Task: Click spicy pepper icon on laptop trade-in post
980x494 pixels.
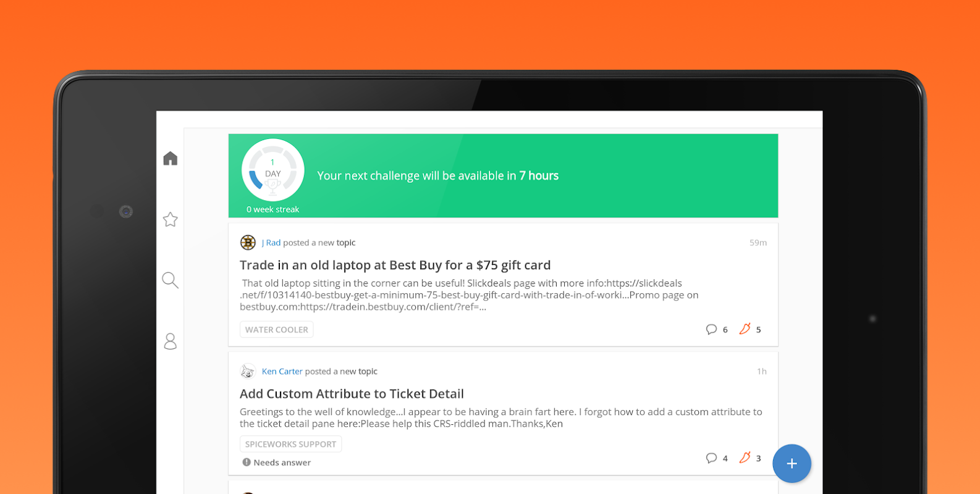Action: click(745, 329)
